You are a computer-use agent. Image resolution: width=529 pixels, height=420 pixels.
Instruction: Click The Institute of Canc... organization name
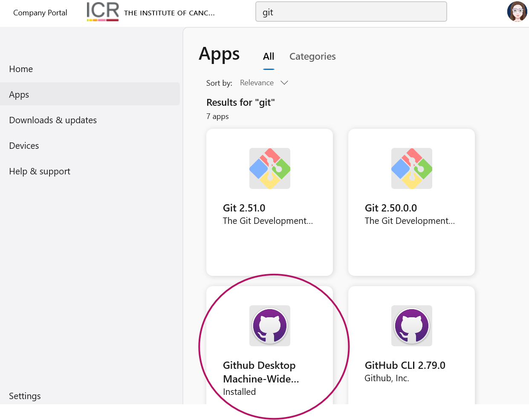pos(169,13)
